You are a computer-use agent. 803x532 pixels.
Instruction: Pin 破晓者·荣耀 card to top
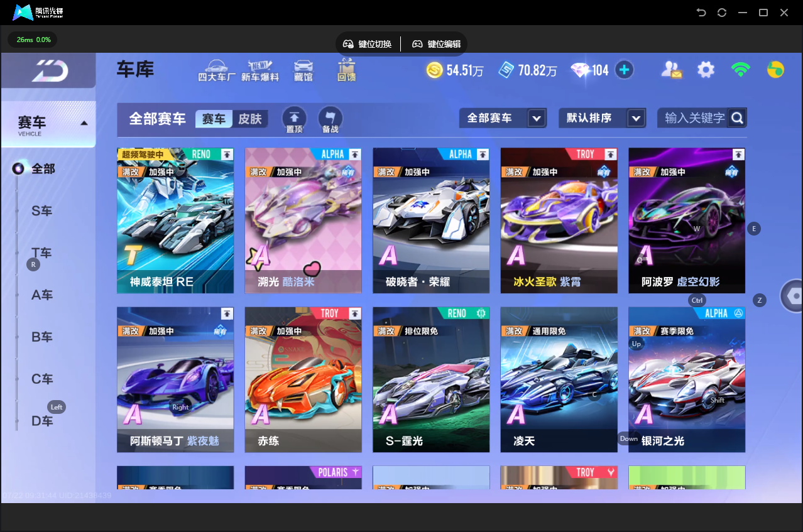[x=483, y=154]
